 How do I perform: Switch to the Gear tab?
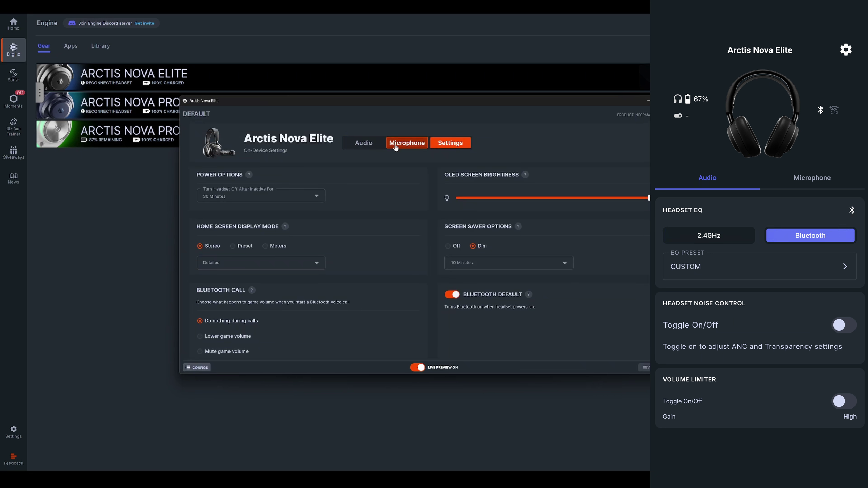point(44,46)
